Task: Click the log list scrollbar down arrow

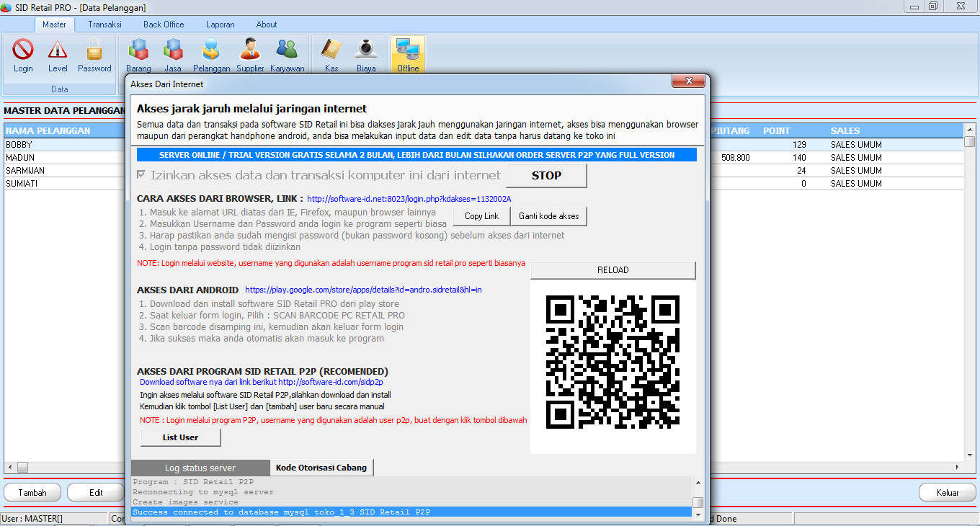Action: [x=698, y=514]
